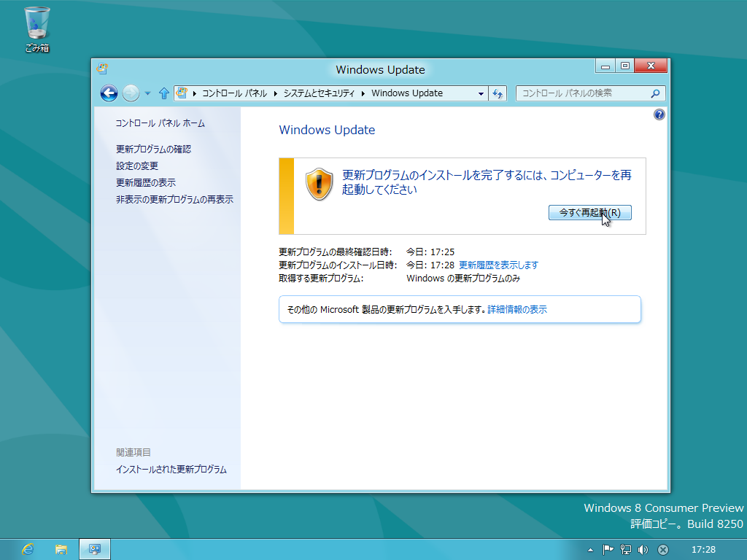Viewport: 747px width, 560px height.
Task: Open the 詳細情報の表示 link
Action: [517, 309]
